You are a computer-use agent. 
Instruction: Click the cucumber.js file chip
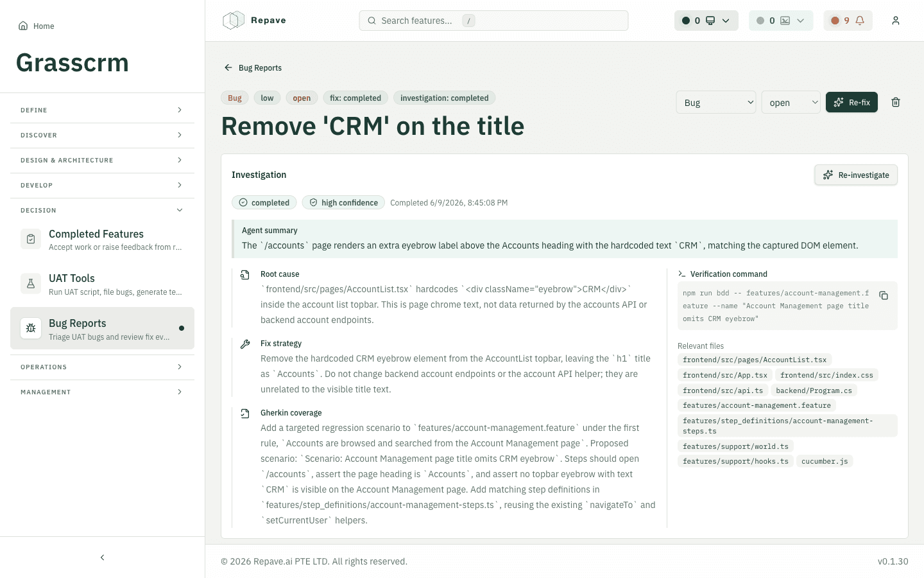(x=825, y=461)
